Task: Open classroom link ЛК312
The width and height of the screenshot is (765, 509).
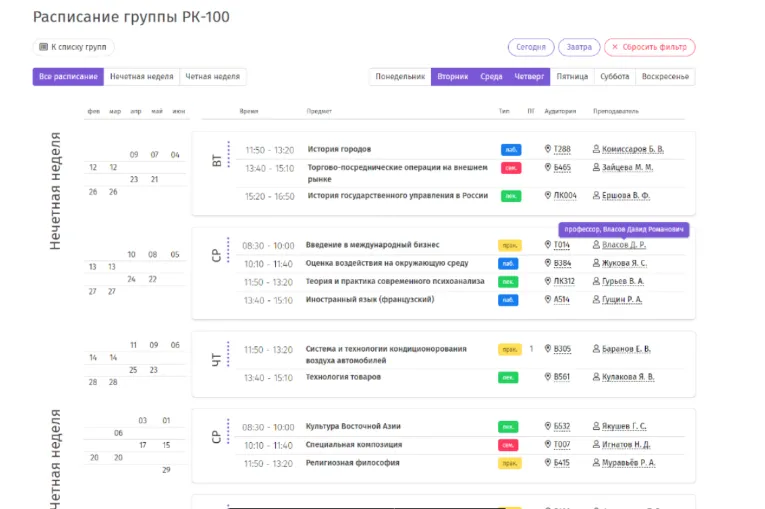Action: click(x=564, y=282)
